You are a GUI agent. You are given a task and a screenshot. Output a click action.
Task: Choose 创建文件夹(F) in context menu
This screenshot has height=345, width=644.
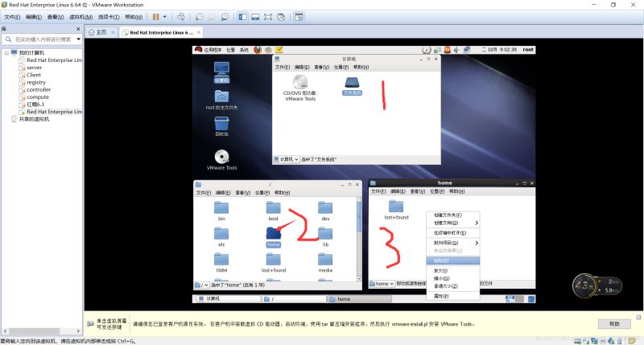tap(452, 215)
